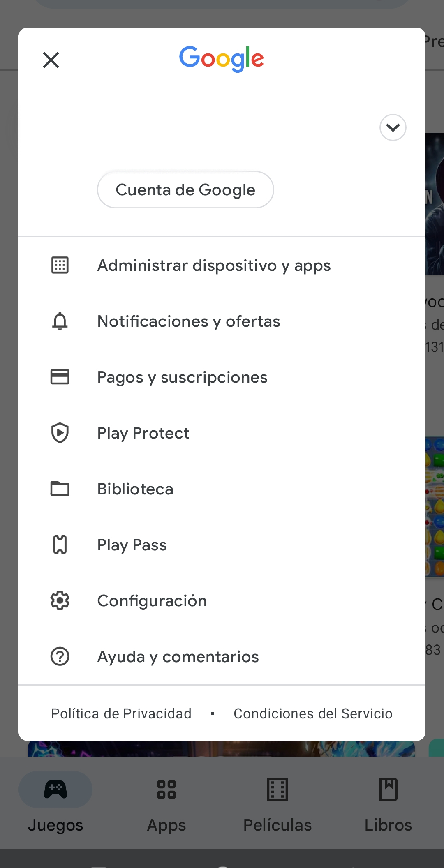Click the Biblioteca folder icon
Viewport: 444px width, 868px height.
pos(60,489)
